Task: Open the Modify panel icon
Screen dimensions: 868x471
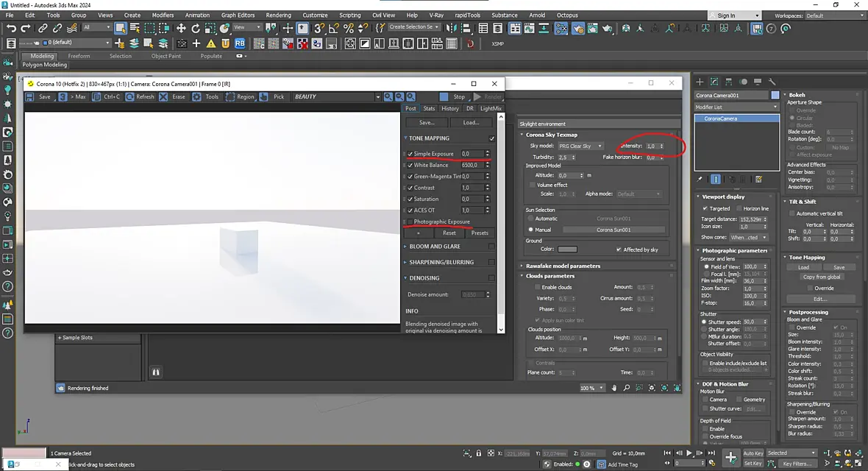Action: (x=714, y=82)
